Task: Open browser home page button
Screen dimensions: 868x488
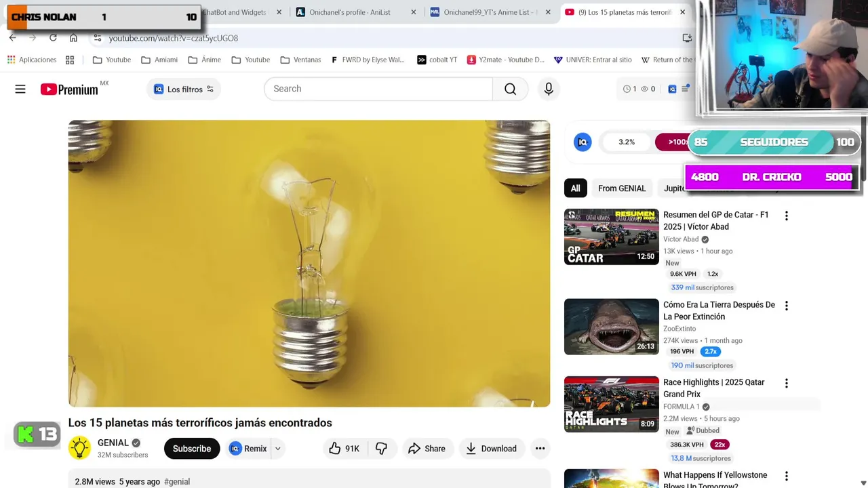Action: tap(73, 38)
